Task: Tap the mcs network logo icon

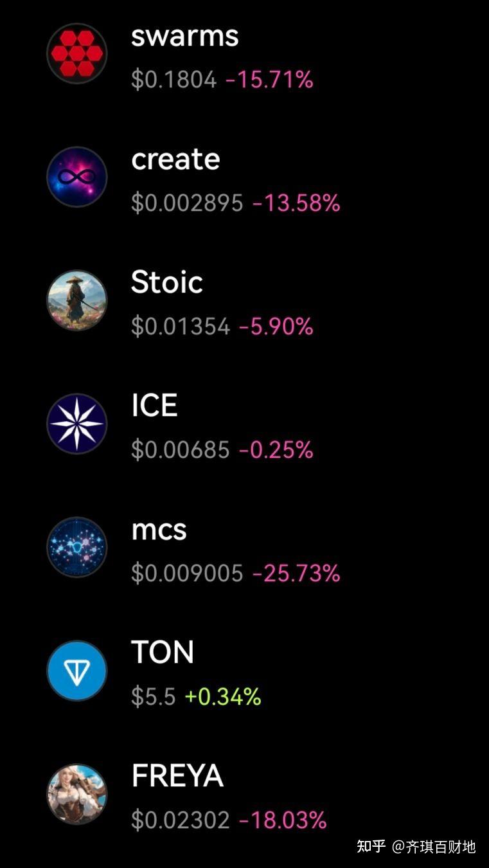Action: point(76,547)
